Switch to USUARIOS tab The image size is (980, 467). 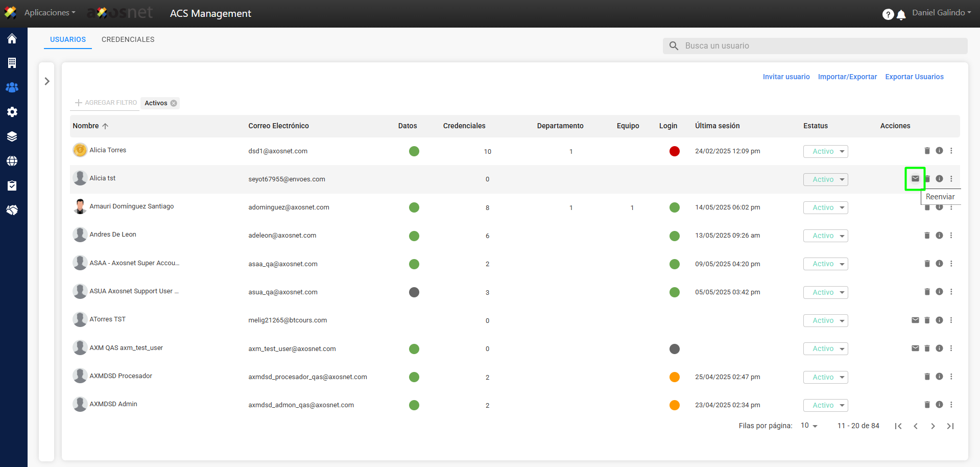(x=68, y=39)
